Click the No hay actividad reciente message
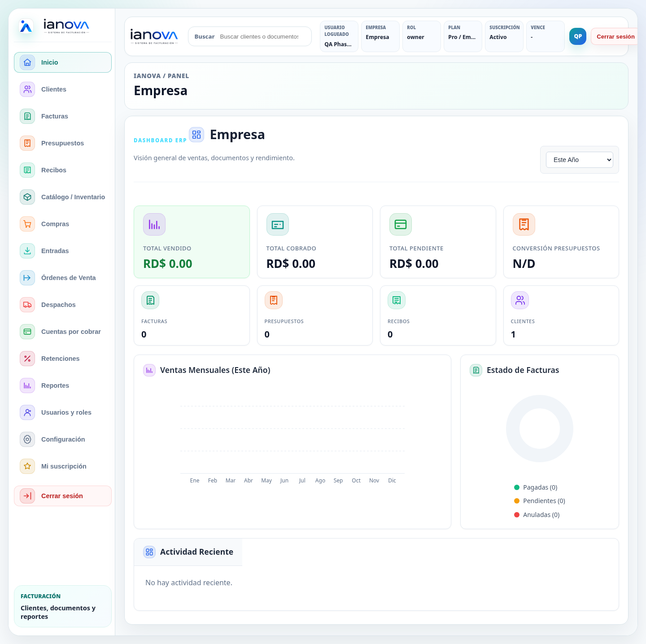The image size is (646, 644). (x=189, y=583)
